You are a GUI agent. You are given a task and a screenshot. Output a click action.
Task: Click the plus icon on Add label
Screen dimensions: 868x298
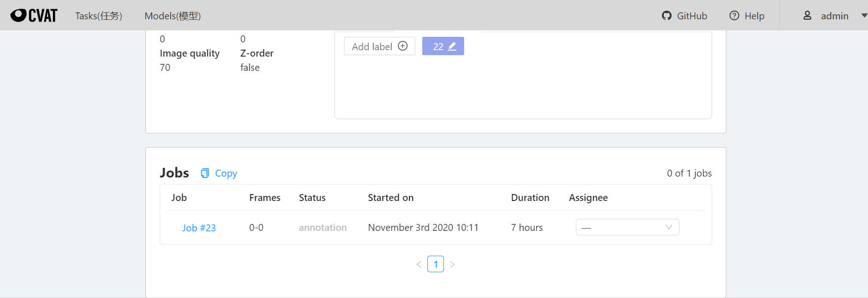[x=403, y=46]
